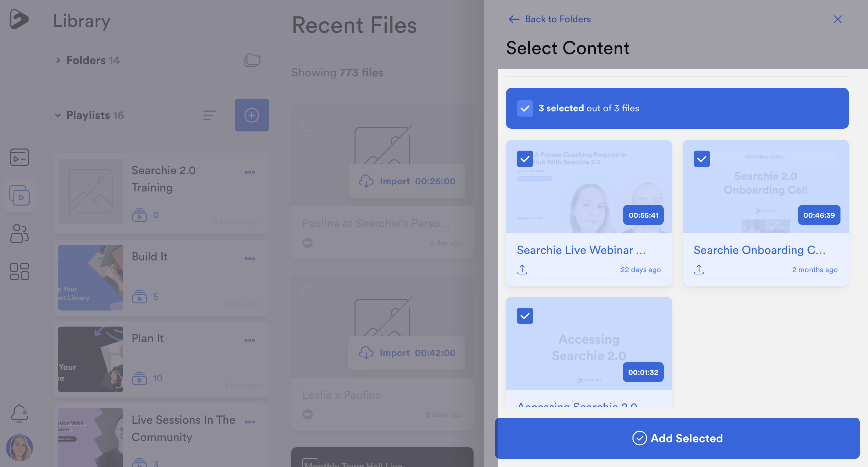Open the audience people sidebar icon
Image resolution: width=868 pixels, height=467 pixels.
(19, 233)
